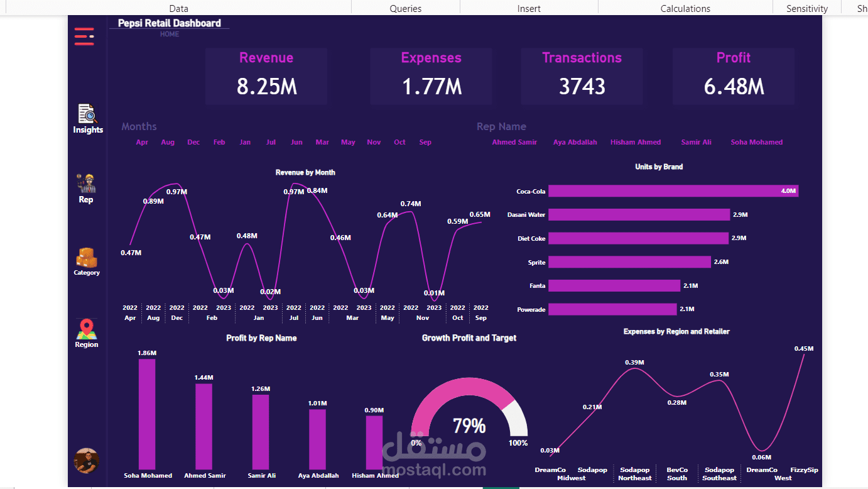
Task: Click the Transactions 3743 card
Action: tap(582, 76)
